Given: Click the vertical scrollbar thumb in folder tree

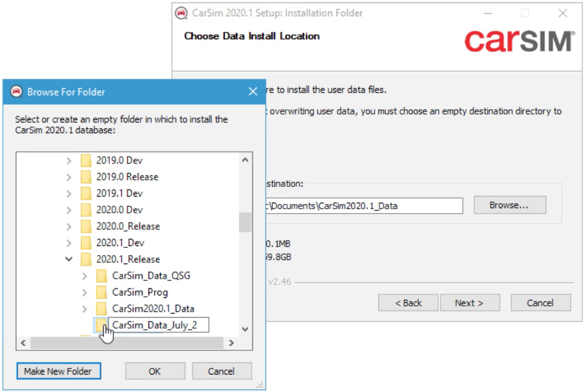Looking at the screenshot, I should [x=245, y=222].
